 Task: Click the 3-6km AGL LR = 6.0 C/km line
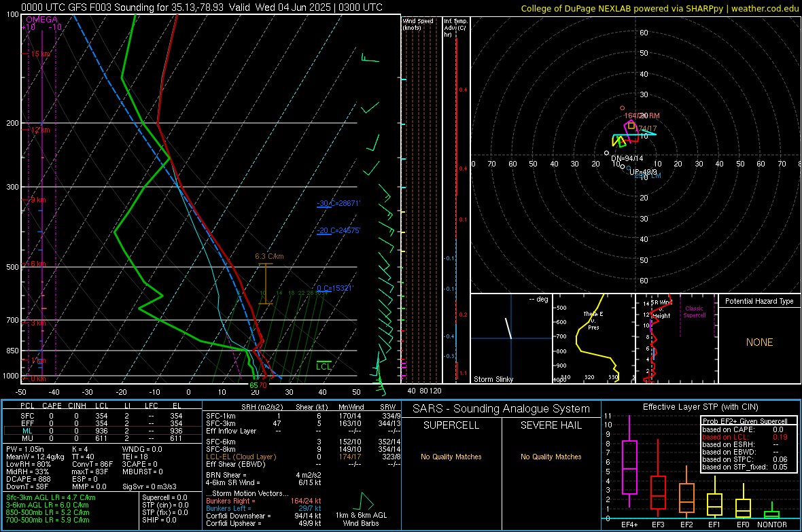click(48, 505)
